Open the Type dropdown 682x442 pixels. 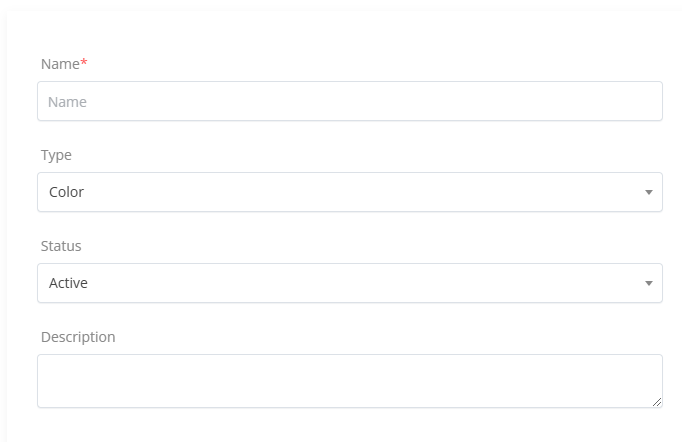click(349, 192)
